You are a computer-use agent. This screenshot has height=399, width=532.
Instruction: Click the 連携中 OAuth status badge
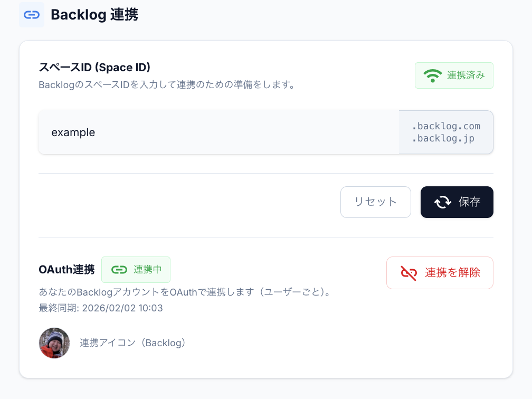click(136, 269)
